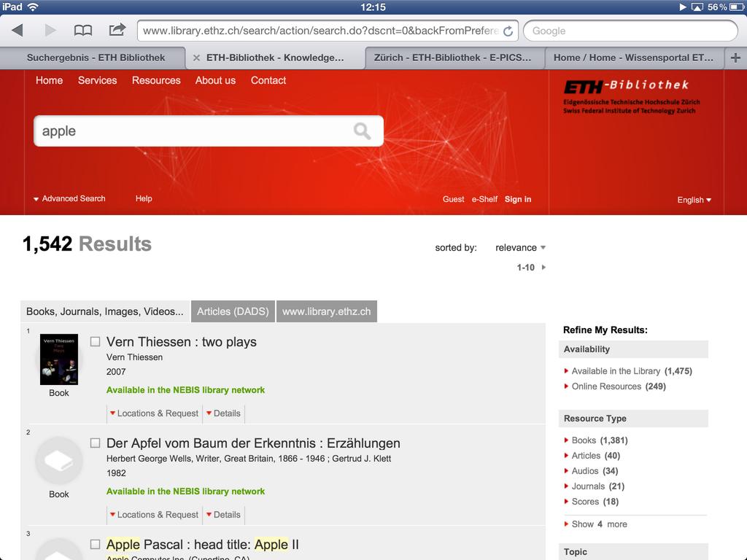This screenshot has width=747, height=560.
Task: Open the Resources menu
Action: click(x=156, y=80)
